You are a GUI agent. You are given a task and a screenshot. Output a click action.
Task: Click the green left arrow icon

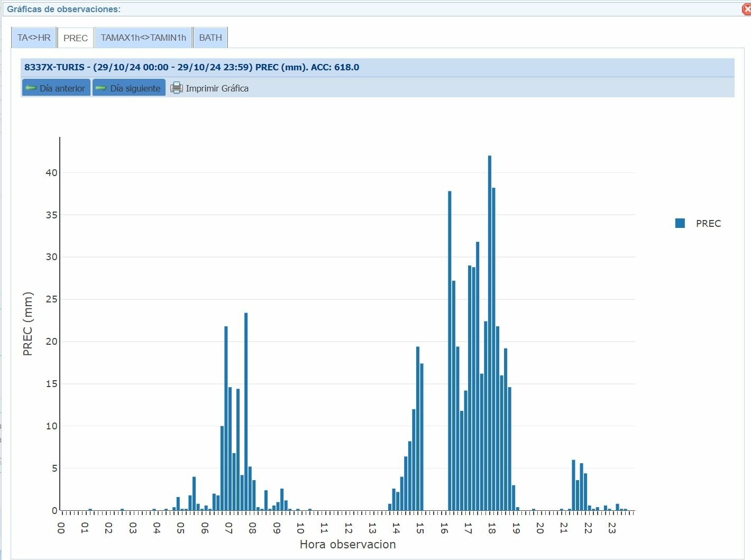[x=31, y=88]
